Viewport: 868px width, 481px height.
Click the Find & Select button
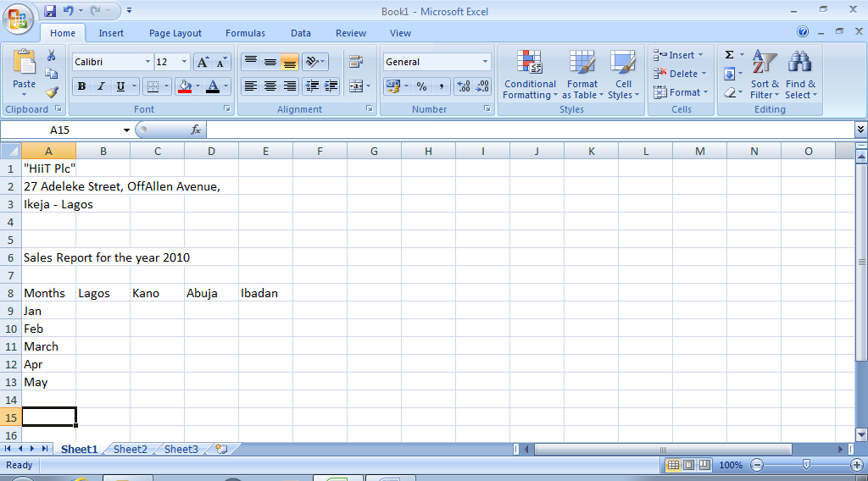point(800,75)
